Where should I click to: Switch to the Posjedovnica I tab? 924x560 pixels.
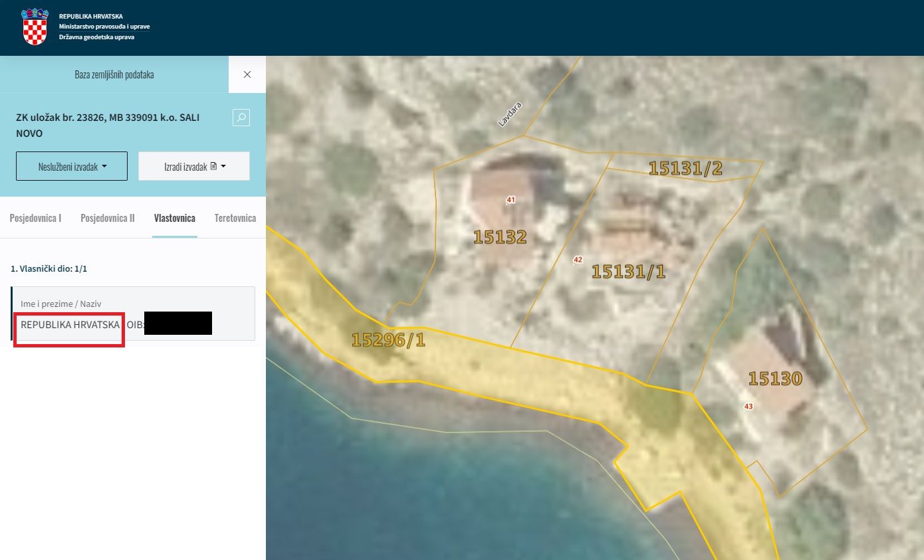point(35,218)
